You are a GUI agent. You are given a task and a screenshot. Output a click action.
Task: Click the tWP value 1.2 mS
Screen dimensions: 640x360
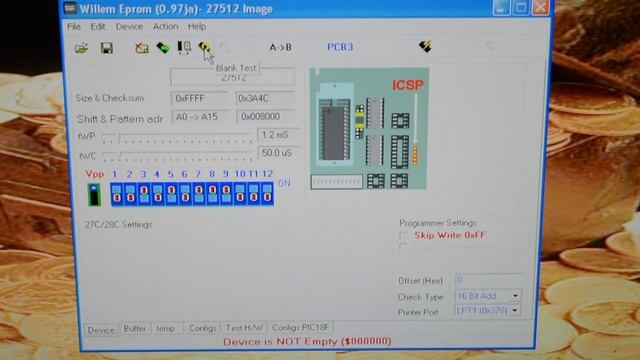pos(278,135)
